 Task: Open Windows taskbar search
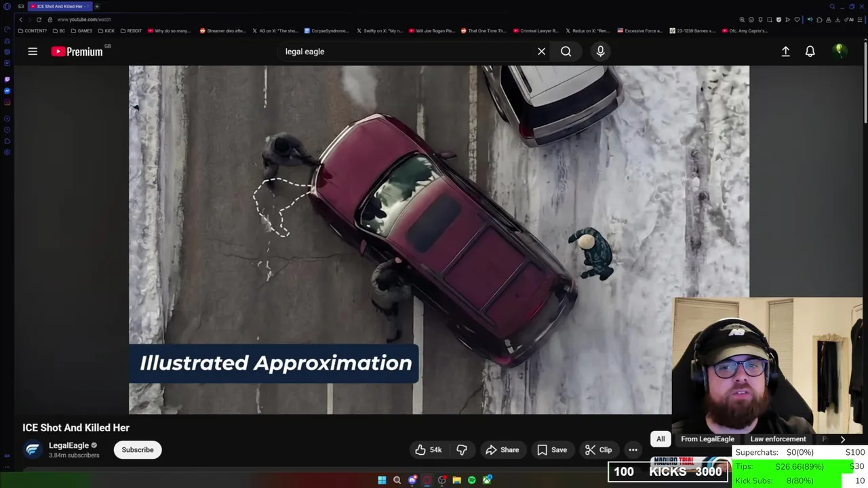click(397, 480)
